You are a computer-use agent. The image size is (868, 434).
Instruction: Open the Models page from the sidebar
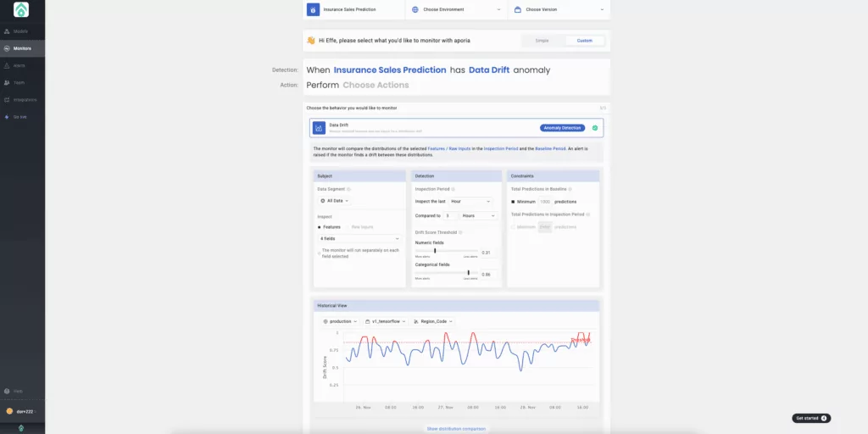22,31
